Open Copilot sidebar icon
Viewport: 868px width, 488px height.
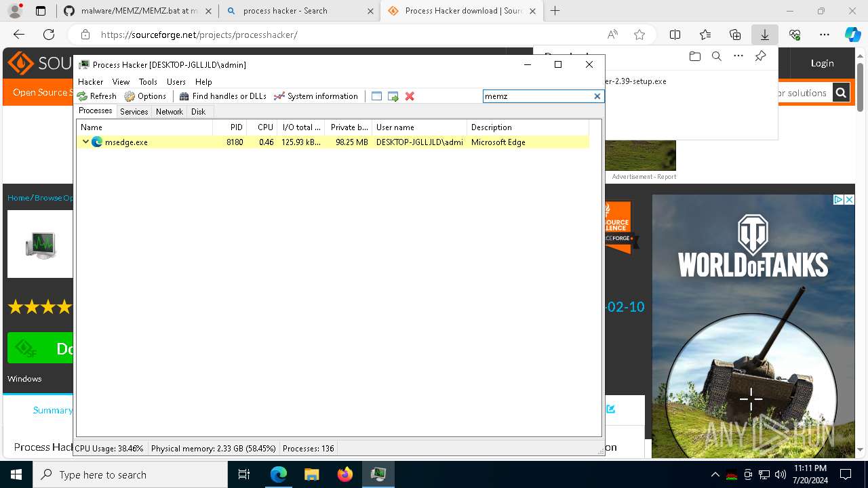pos(852,35)
